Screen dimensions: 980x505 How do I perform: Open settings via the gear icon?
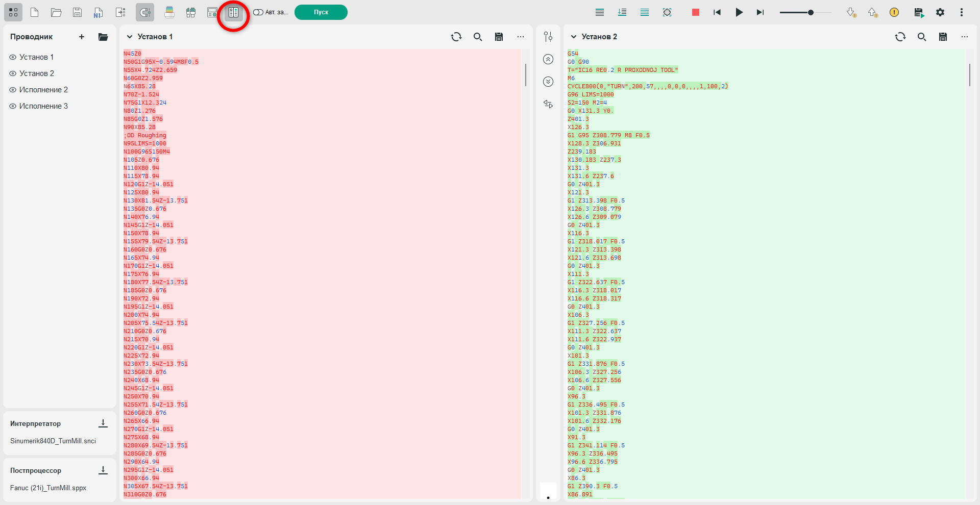coord(940,12)
